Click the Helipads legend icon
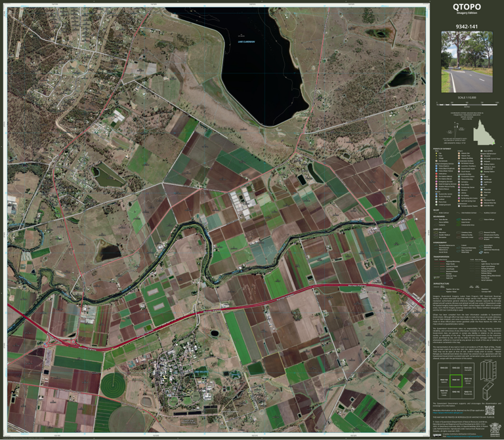The height and width of the screenshot is (440, 504). [482, 161]
